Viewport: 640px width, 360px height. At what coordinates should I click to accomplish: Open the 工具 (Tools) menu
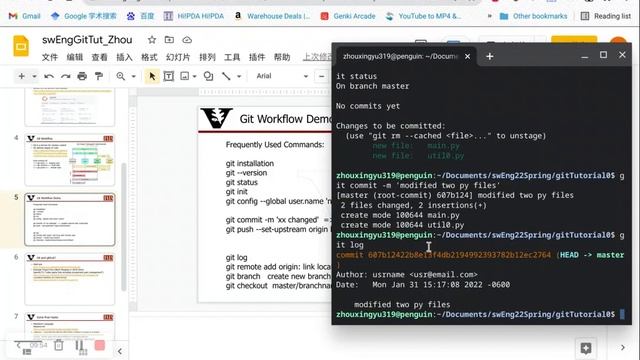232,57
